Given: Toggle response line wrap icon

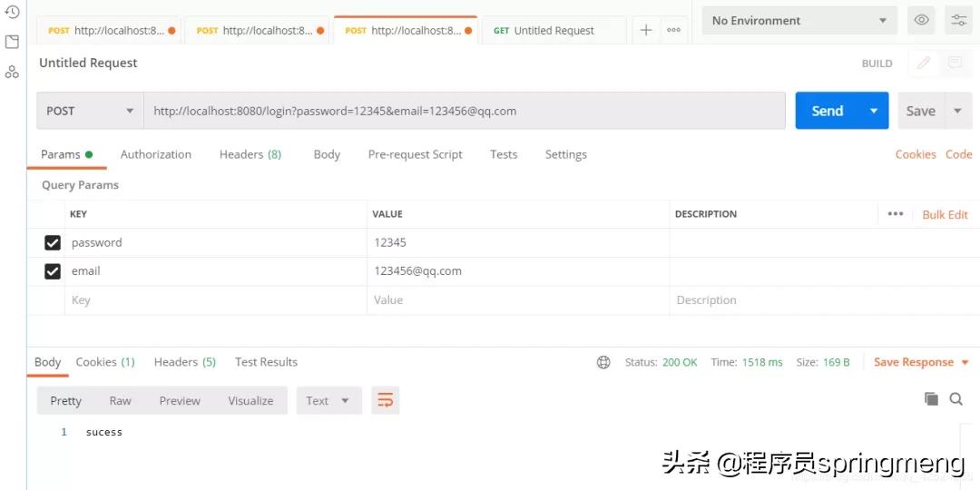Looking at the screenshot, I should [x=386, y=401].
